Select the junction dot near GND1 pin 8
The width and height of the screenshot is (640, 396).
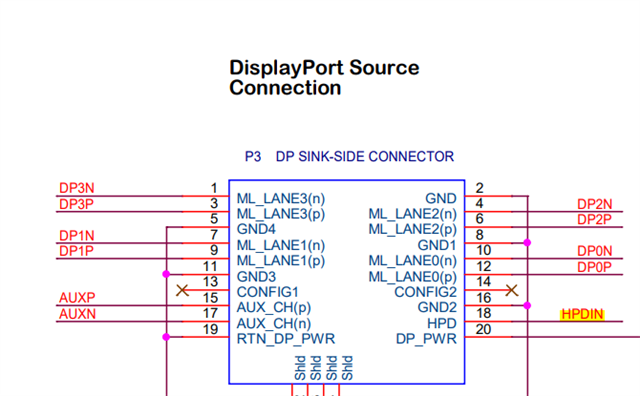527,243
